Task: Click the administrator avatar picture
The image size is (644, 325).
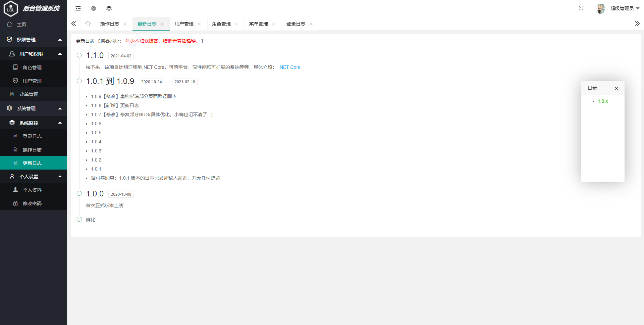Action: pos(601,8)
